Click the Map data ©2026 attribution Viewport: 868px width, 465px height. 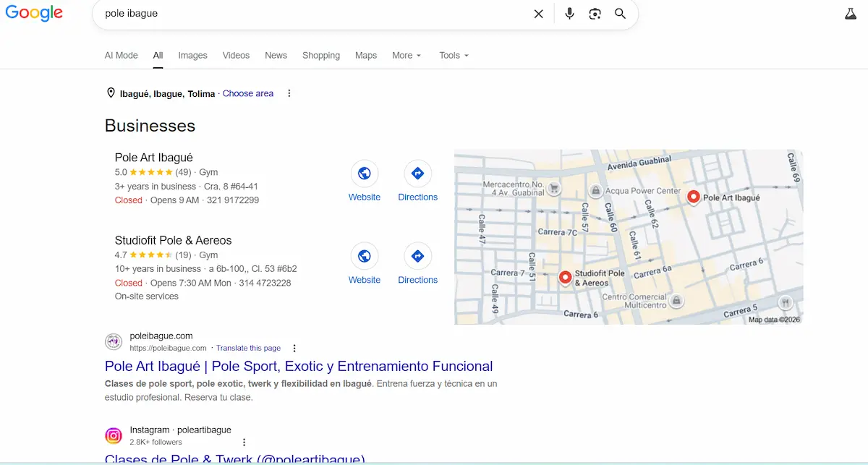pyautogui.click(x=774, y=320)
